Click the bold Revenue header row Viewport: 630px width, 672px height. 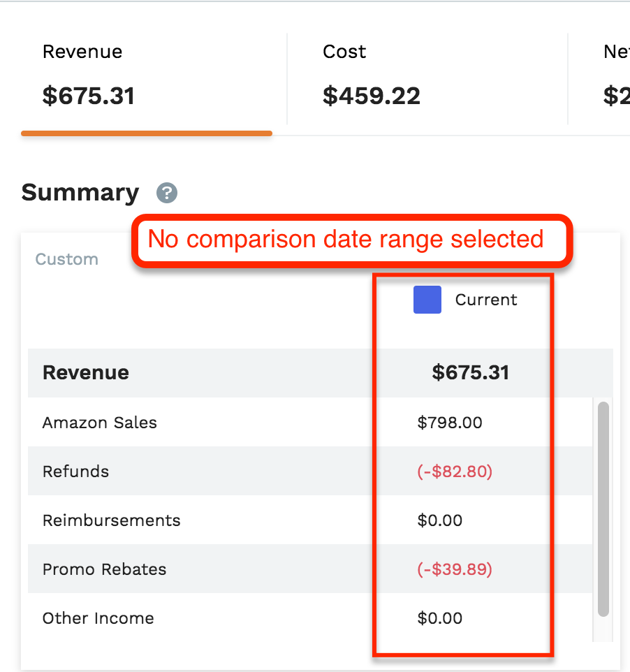point(321,372)
